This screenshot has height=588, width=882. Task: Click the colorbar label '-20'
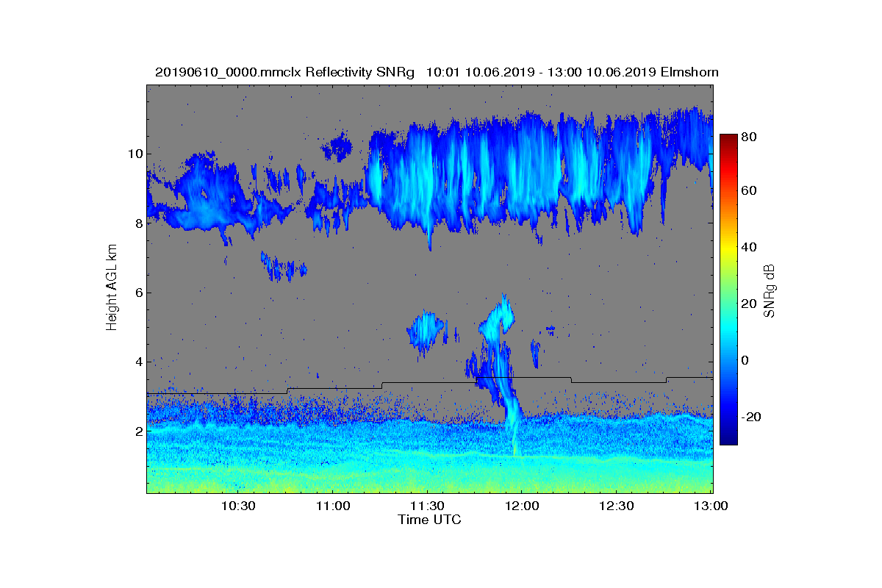click(752, 417)
